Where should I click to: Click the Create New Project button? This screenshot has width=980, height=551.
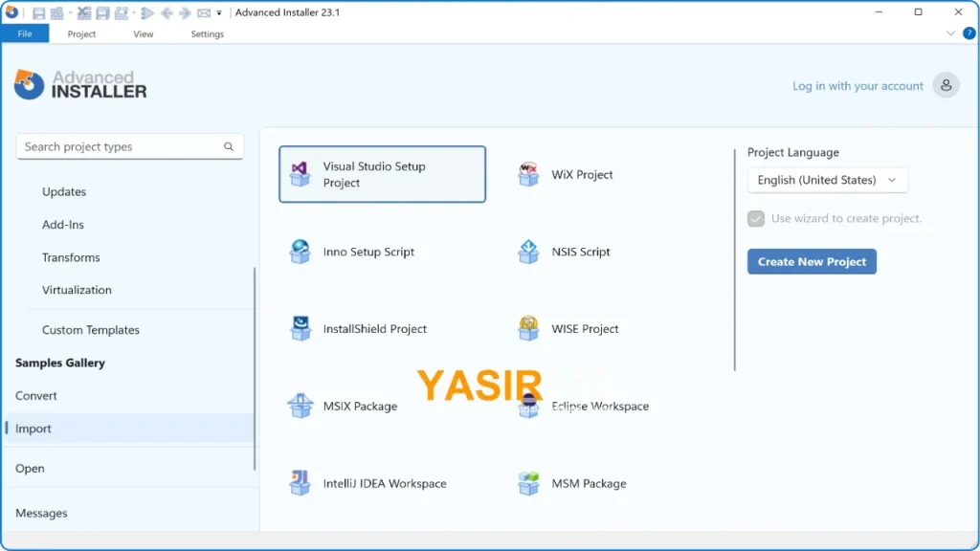812,262
